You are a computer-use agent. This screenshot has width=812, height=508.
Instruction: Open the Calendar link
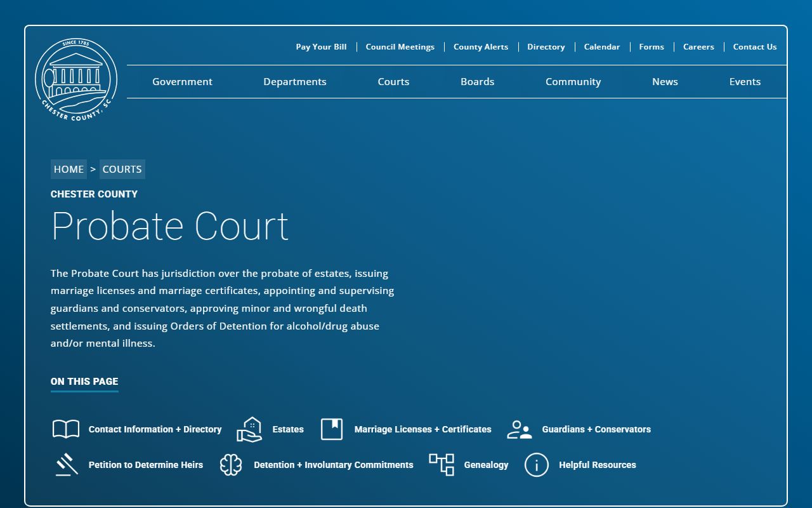pyautogui.click(x=602, y=47)
